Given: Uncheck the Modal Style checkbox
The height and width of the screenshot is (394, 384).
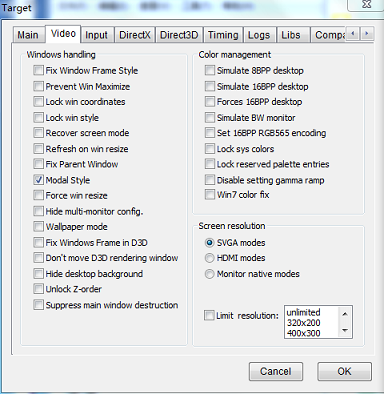Looking at the screenshot, I should 38,180.
